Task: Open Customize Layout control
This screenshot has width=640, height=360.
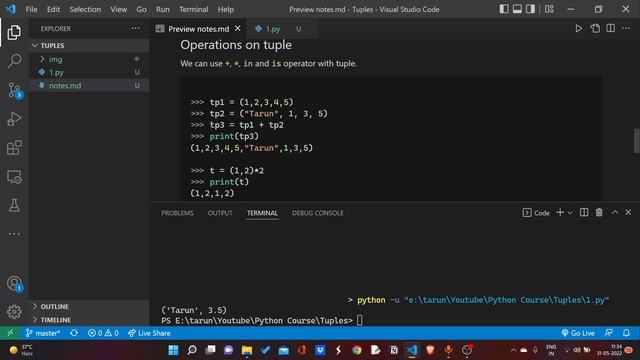Action: 549,9
